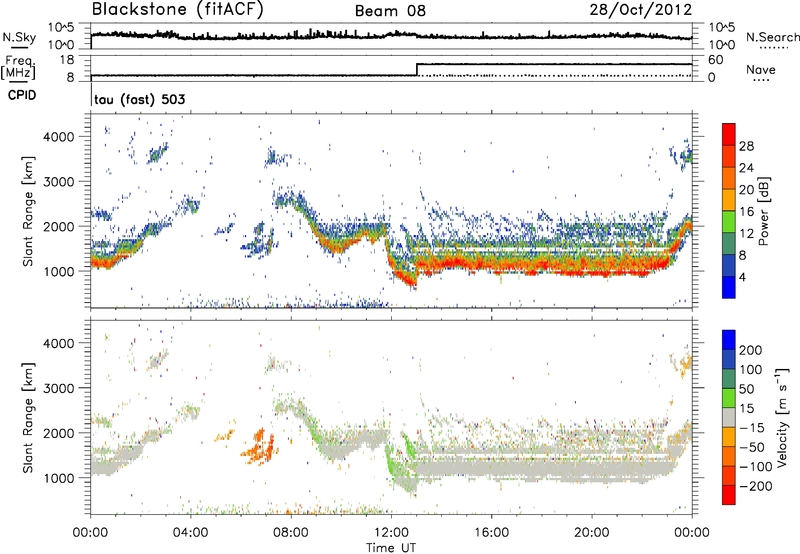Viewport: 800px width, 554px height.
Task: Click the 'Blackstone (fitACF)' plot title
Action: (x=178, y=10)
